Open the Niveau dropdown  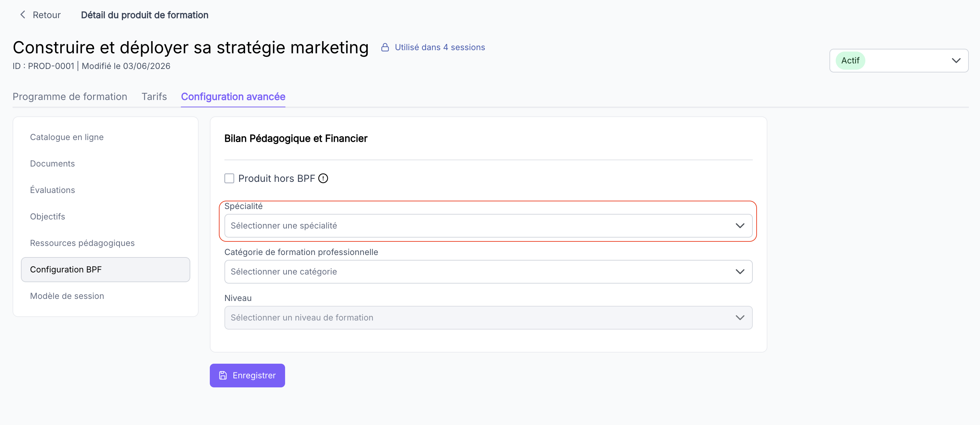point(488,318)
